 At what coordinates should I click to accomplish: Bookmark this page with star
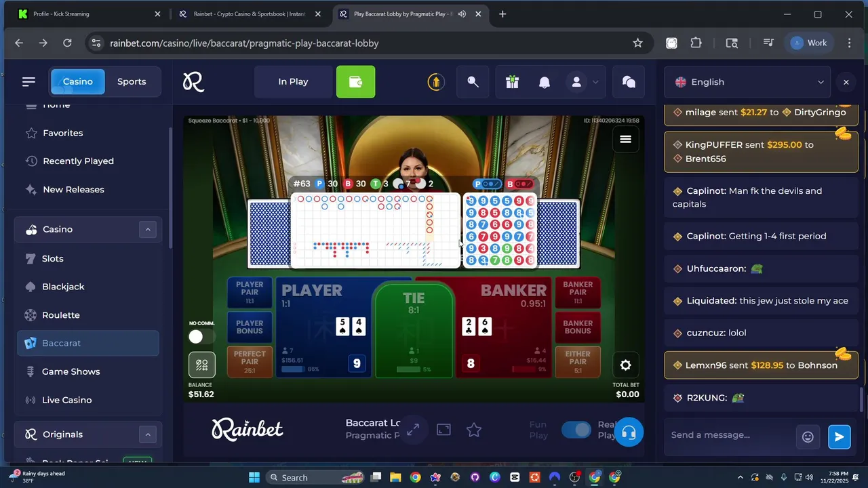pos(637,43)
